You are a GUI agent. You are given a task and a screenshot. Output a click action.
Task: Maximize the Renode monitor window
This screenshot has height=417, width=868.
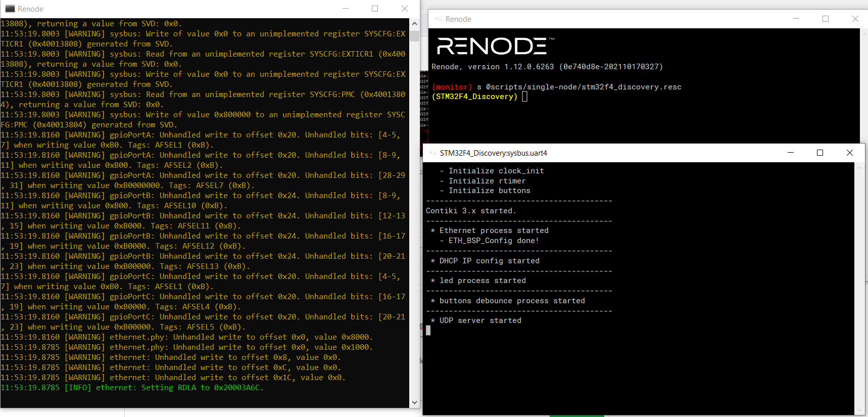tap(826, 19)
